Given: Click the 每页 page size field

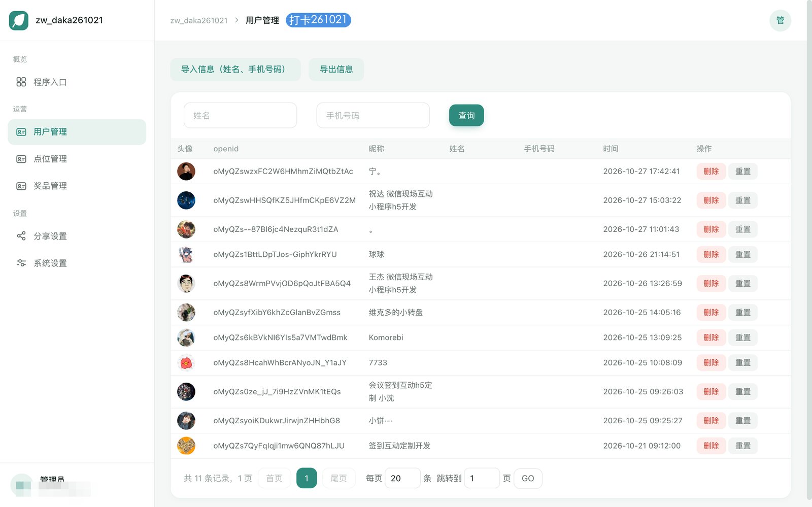Looking at the screenshot, I should tap(402, 478).
